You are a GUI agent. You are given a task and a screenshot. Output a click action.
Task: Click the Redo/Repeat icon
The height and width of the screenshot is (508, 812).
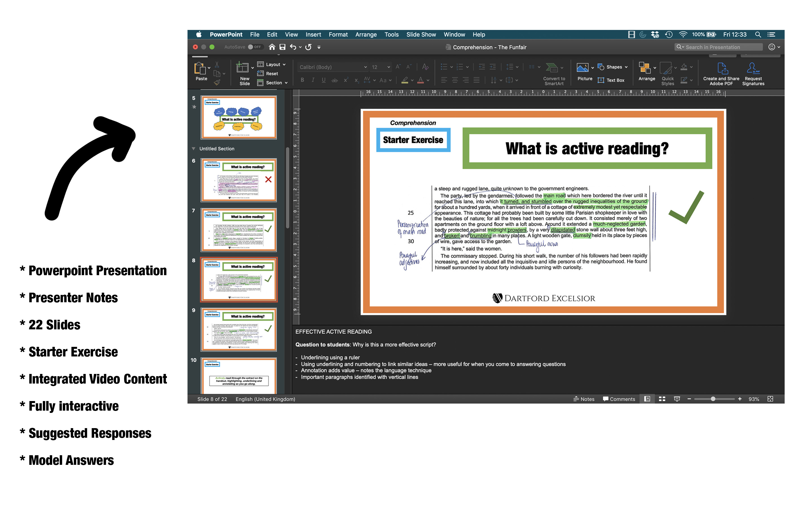tap(308, 47)
